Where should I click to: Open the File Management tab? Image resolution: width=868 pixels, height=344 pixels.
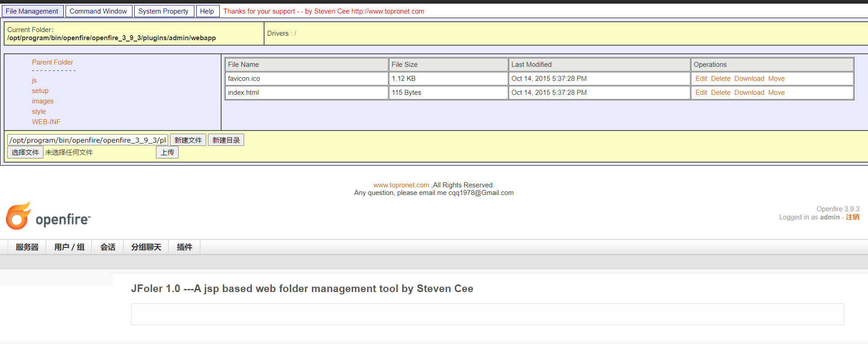coord(32,11)
